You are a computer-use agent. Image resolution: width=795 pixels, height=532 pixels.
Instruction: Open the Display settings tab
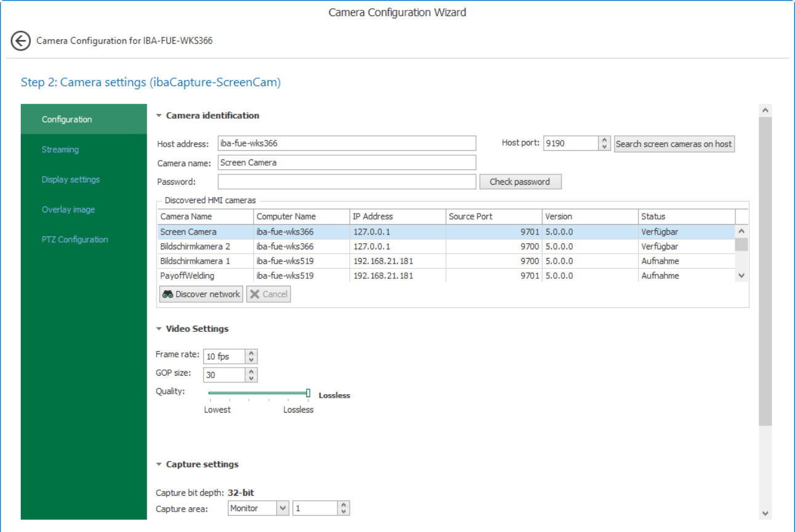[71, 180]
